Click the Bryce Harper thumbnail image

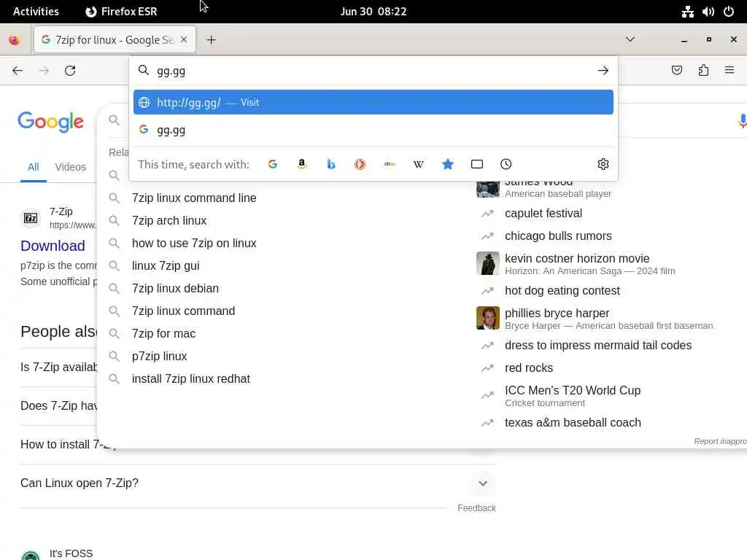point(488,318)
